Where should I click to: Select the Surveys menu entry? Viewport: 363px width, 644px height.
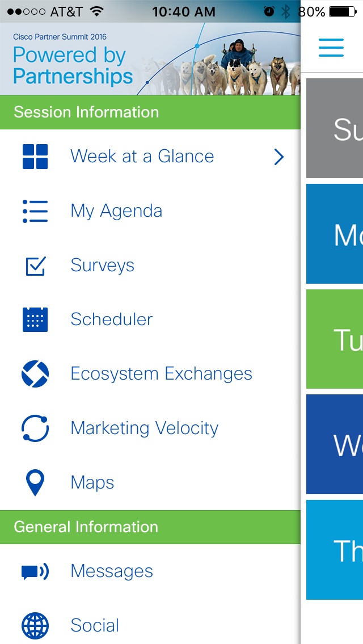[x=102, y=266]
